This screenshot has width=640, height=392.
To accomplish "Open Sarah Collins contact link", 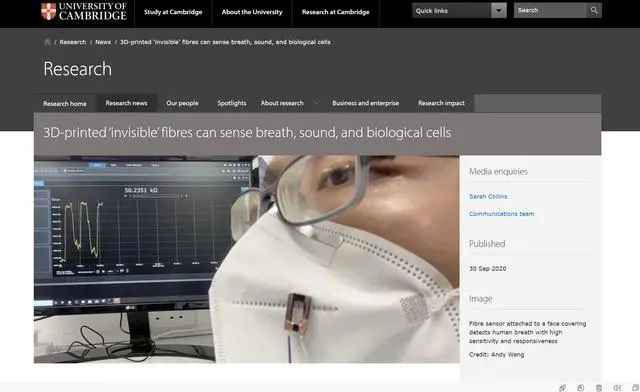I will (x=488, y=196).
